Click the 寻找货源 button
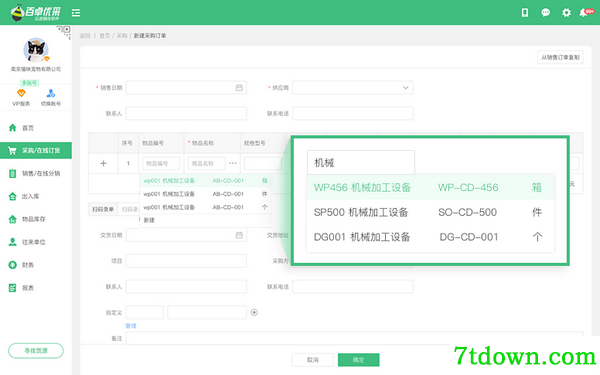 [36, 351]
